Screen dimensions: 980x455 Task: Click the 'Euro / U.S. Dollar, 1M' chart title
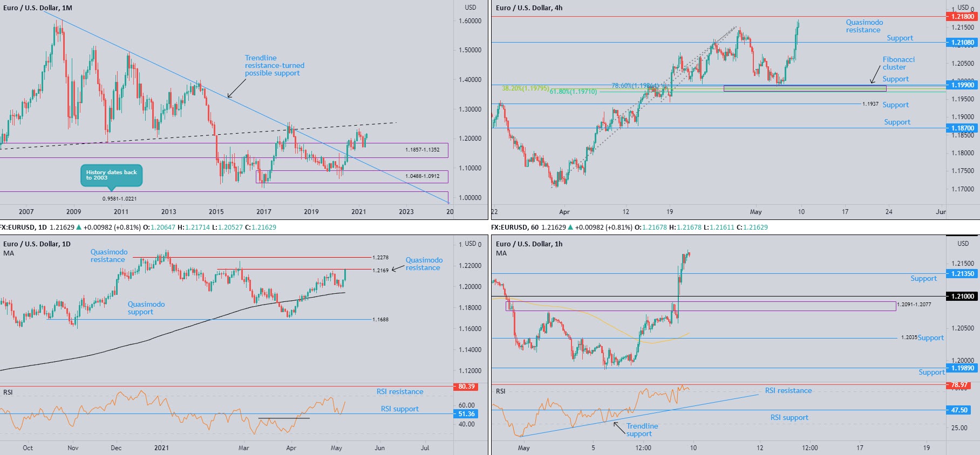(38, 8)
